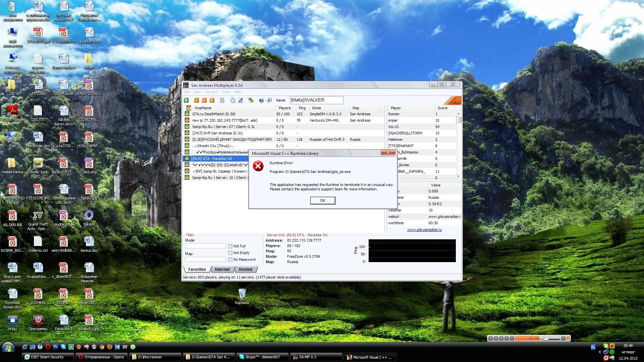Click the green Connect play icon
The width and height of the screenshot is (644, 362).
point(186,100)
